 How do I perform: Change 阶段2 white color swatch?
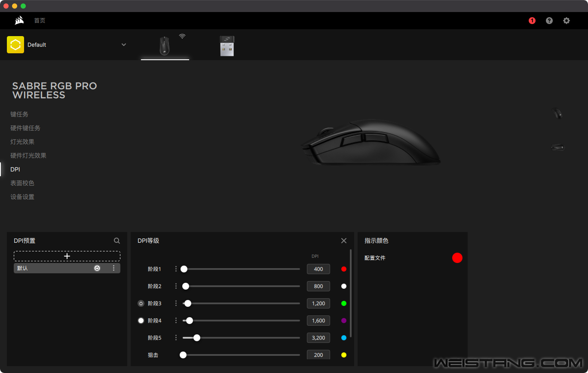pyautogui.click(x=344, y=286)
